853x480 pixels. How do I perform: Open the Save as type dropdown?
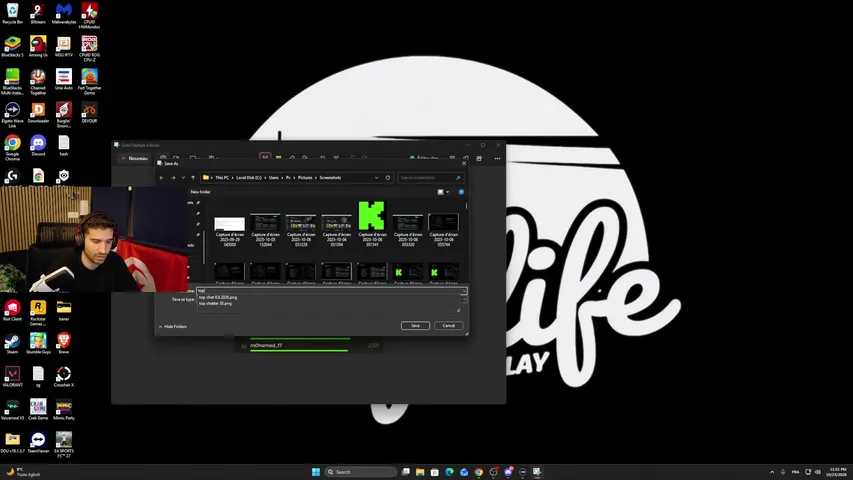[464, 299]
